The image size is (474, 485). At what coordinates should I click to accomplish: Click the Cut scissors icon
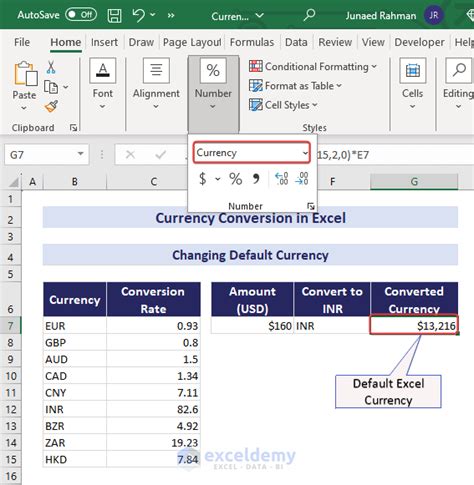coord(51,67)
